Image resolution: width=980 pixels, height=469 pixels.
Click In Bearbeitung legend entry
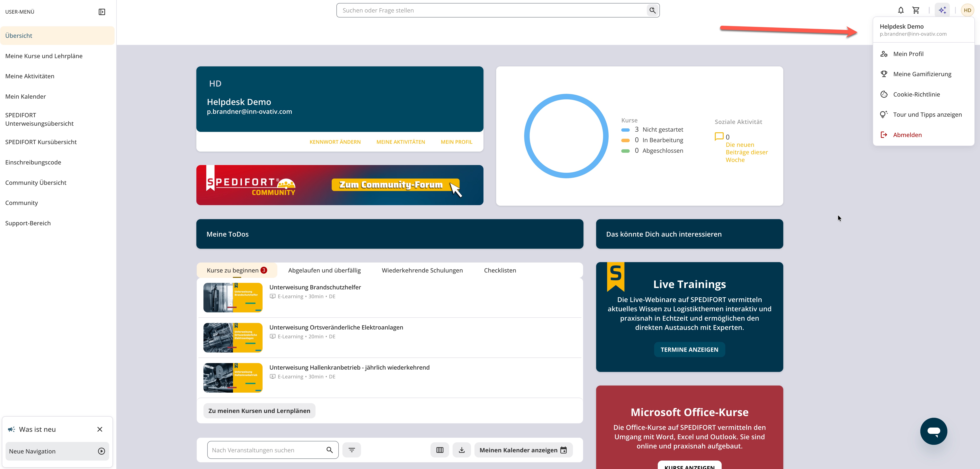[x=652, y=140]
